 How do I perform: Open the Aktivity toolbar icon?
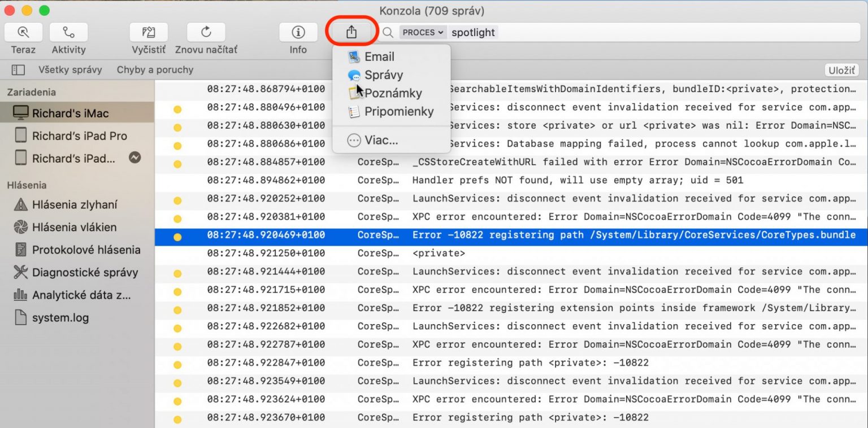tap(68, 32)
